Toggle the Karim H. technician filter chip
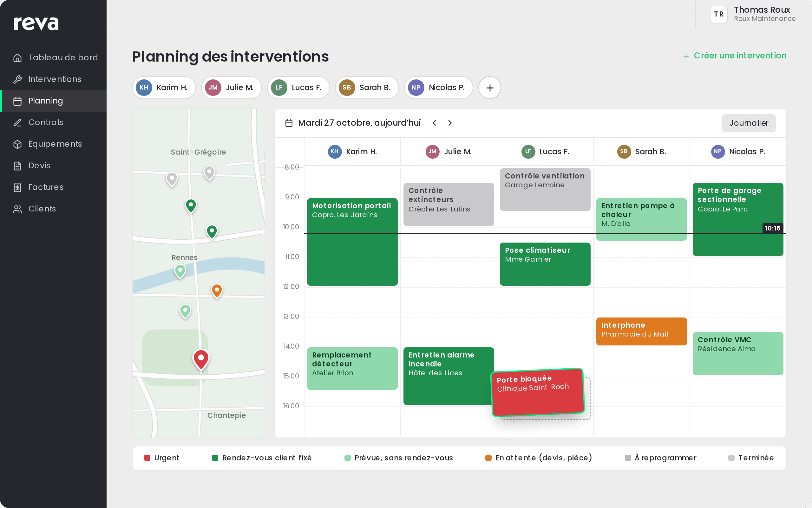 click(164, 88)
